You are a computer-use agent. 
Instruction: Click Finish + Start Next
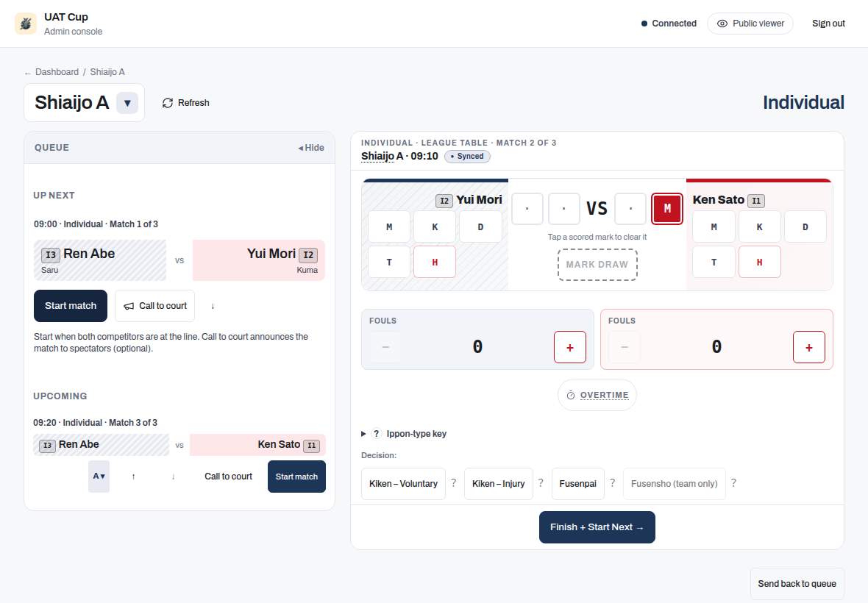click(x=597, y=527)
